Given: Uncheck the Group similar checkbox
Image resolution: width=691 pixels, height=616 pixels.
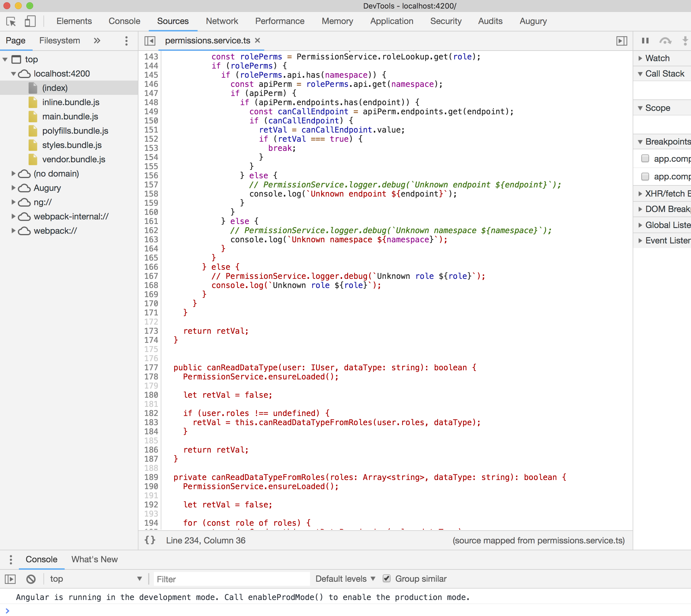Looking at the screenshot, I should point(386,579).
